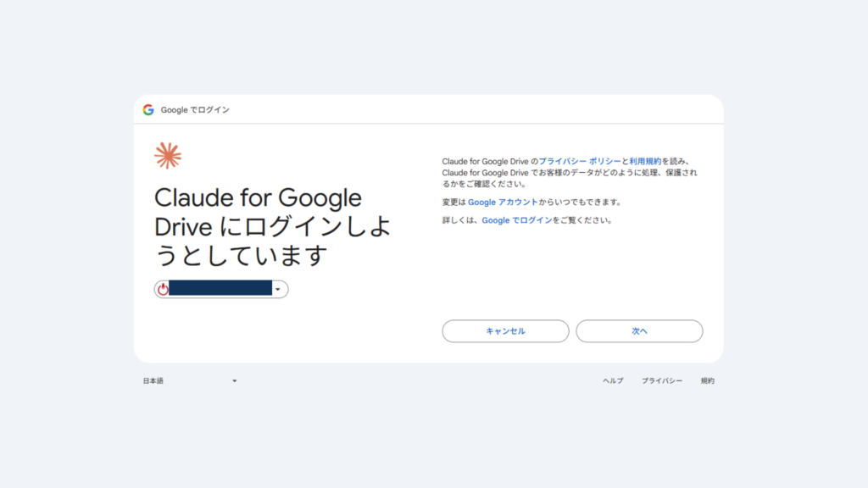The width and height of the screenshot is (868, 488).
Task: Click the キャンセル button
Action: pyautogui.click(x=505, y=331)
